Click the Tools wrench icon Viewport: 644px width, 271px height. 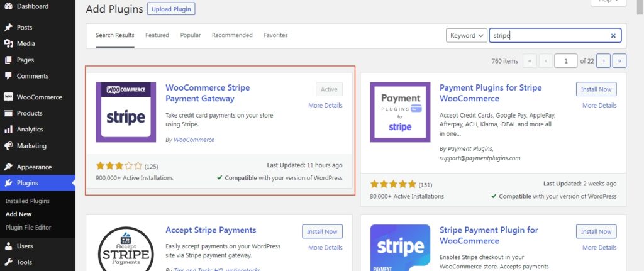(8, 262)
